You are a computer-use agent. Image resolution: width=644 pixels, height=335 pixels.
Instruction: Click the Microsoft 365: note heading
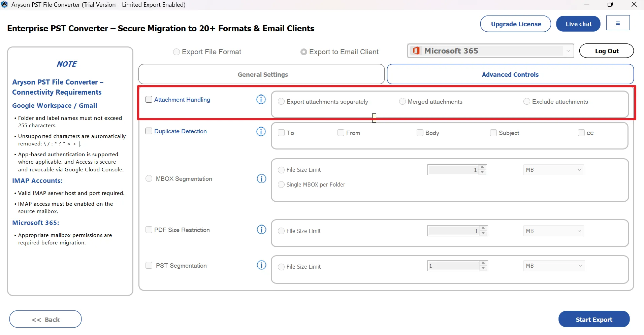click(36, 223)
